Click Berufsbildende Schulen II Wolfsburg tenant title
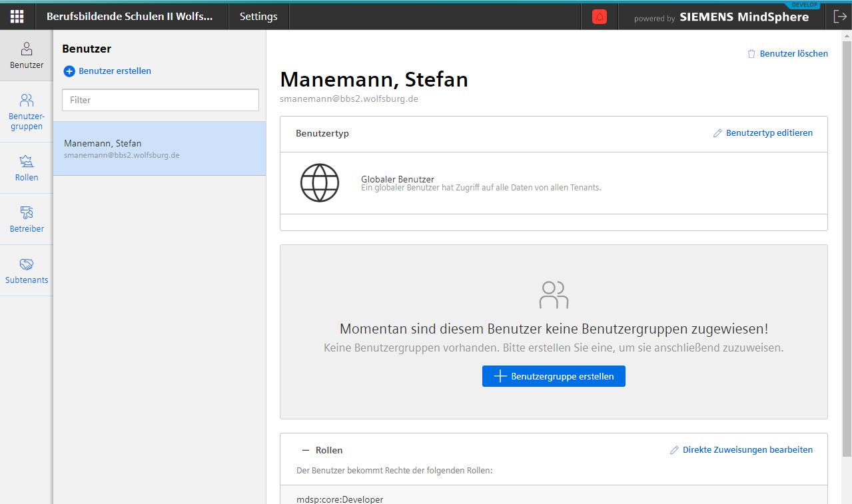The height and width of the screenshot is (504, 852). (x=130, y=17)
